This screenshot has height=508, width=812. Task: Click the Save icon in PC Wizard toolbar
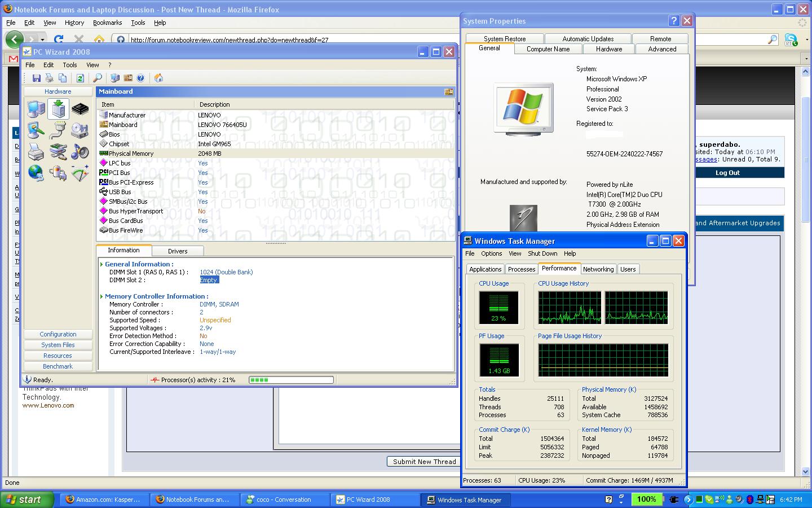pos(37,78)
